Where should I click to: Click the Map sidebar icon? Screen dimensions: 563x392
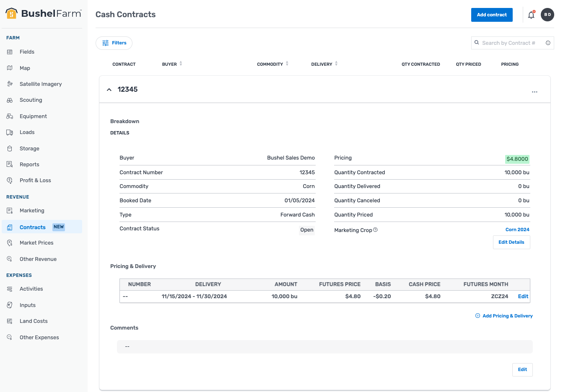pyautogui.click(x=10, y=68)
